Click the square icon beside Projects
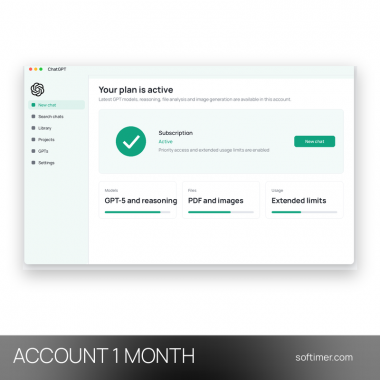Screen dimensions: 380x380 click(x=33, y=140)
